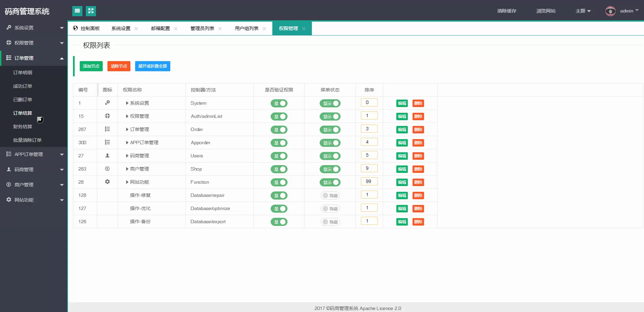
Task: Open 财务结算 in the sidebar menu
Action: click(23, 127)
